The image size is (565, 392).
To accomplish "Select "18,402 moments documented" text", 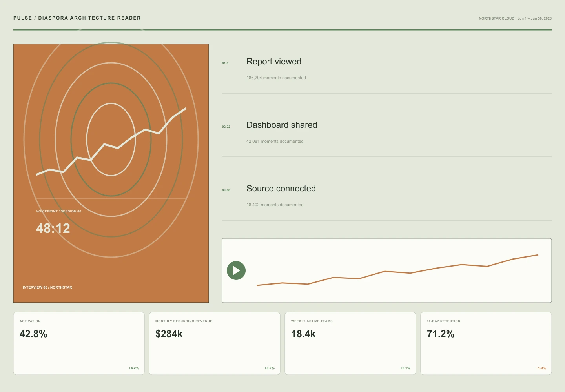I will pyautogui.click(x=275, y=205).
